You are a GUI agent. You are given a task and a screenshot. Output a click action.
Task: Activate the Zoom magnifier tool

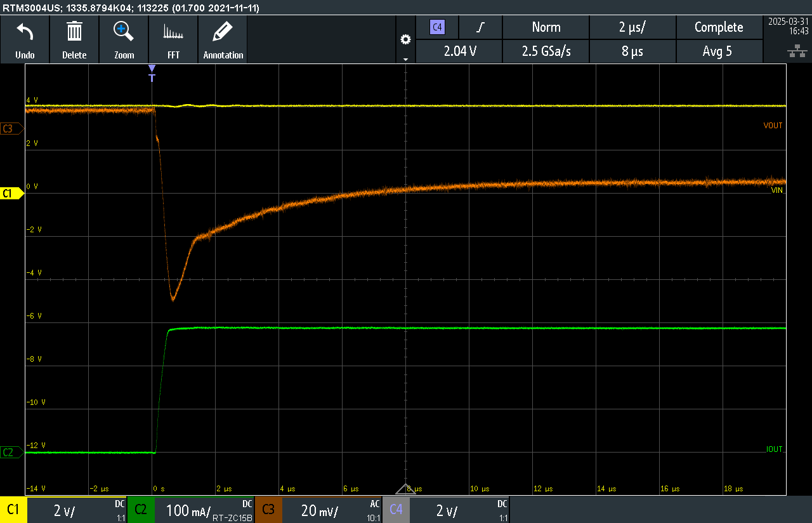point(124,32)
